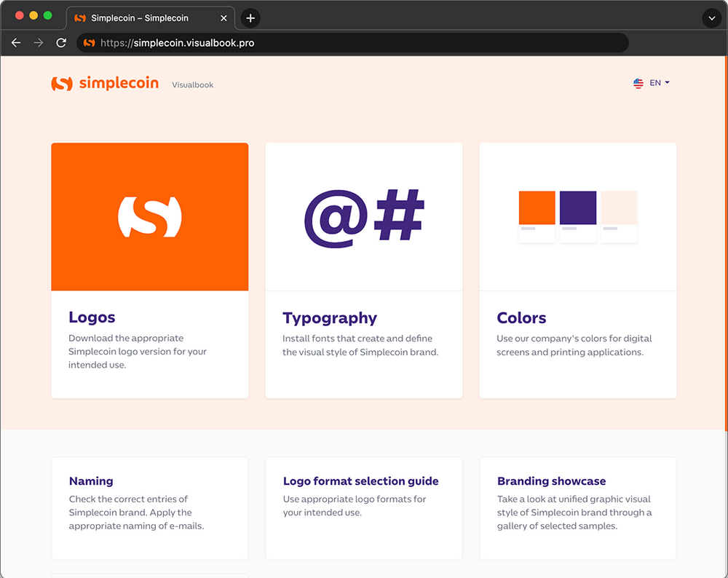
Task: Click the Naming card description text
Action: coord(137,512)
